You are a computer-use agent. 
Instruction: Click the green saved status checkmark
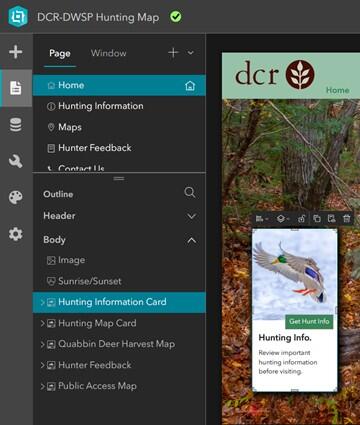coord(176,17)
